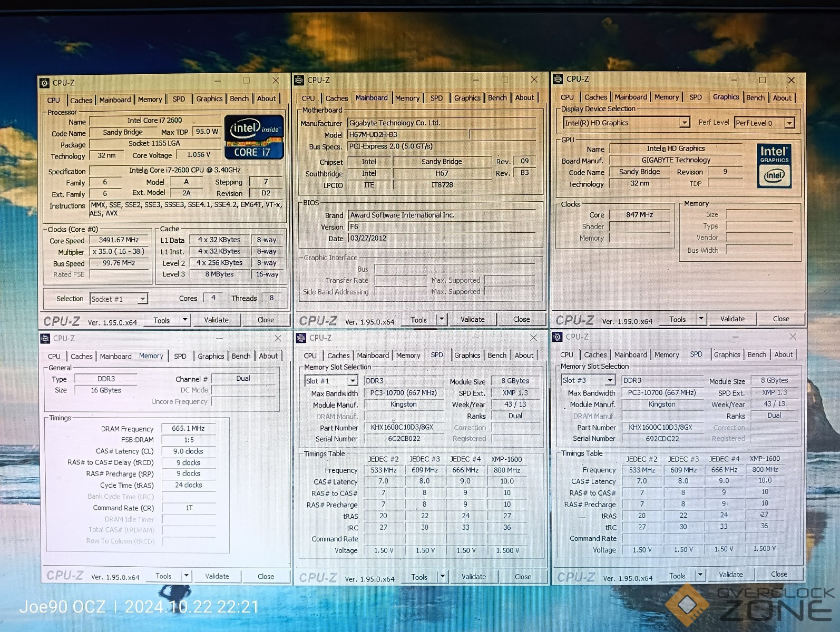The width and height of the screenshot is (840, 632).
Task: Select the Memory tab in the Mainboard window
Action: (407, 98)
